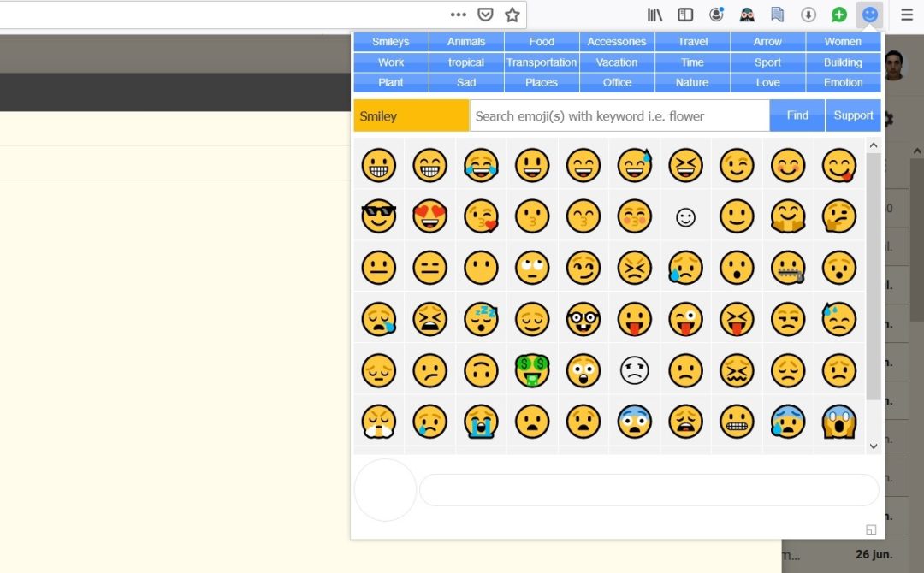This screenshot has height=573, width=924.
Task: Select the sleeping face with Zzz emoji
Action: point(481,319)
